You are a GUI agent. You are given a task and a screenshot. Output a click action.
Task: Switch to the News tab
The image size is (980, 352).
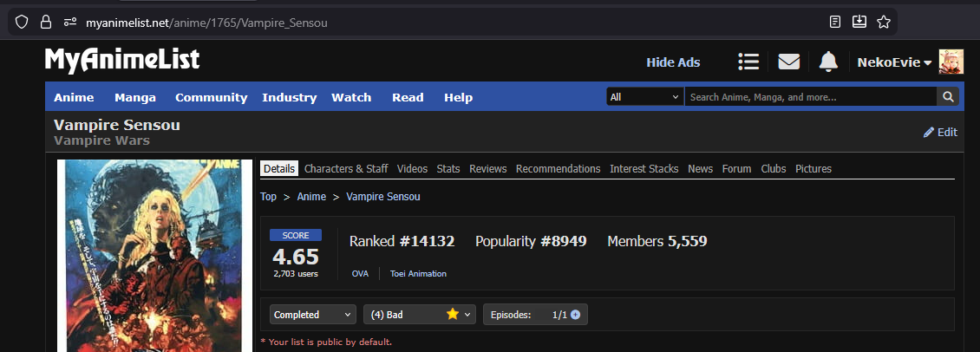(700, 169)
